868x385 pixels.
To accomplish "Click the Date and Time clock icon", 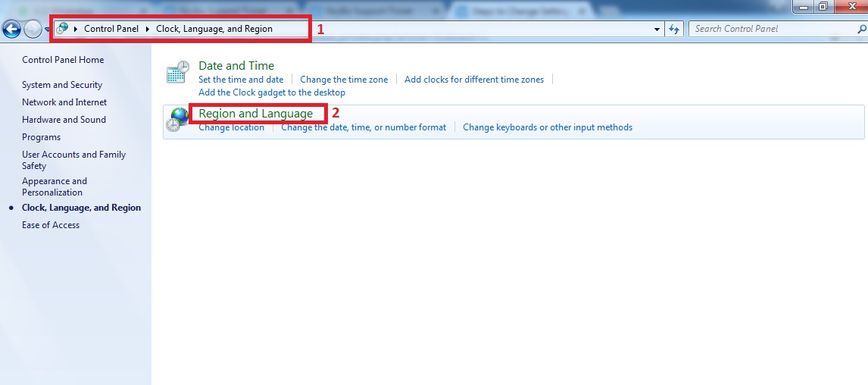I will (x=177, y=73).
